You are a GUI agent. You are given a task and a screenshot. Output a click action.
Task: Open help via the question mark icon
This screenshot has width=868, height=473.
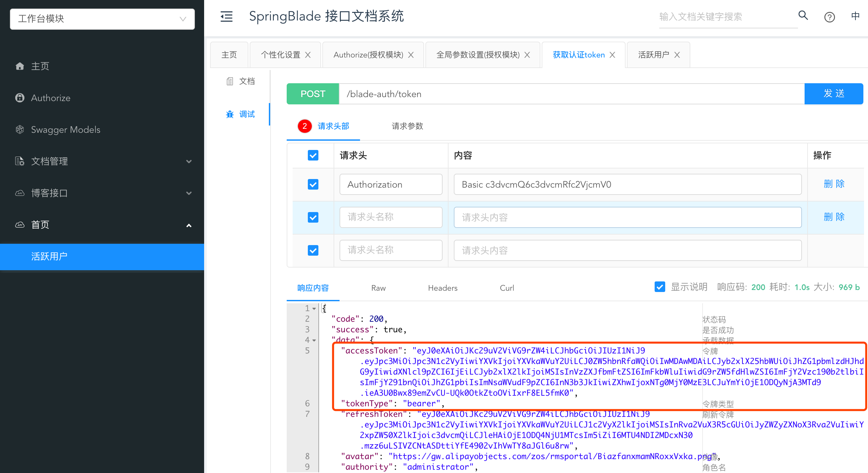(x=829, y=17)
